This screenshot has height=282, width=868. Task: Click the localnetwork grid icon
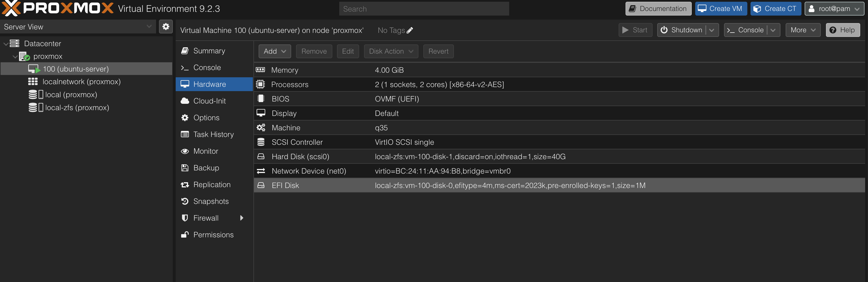[33, 82]
